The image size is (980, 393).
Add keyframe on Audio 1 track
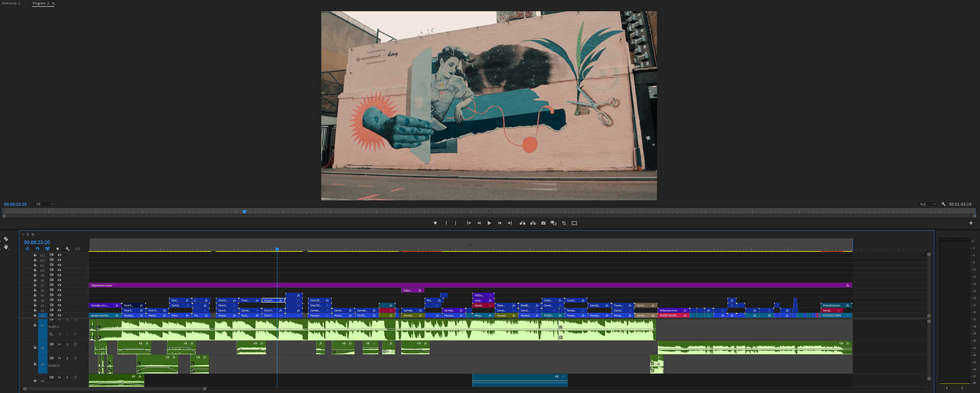pos(67,334)
